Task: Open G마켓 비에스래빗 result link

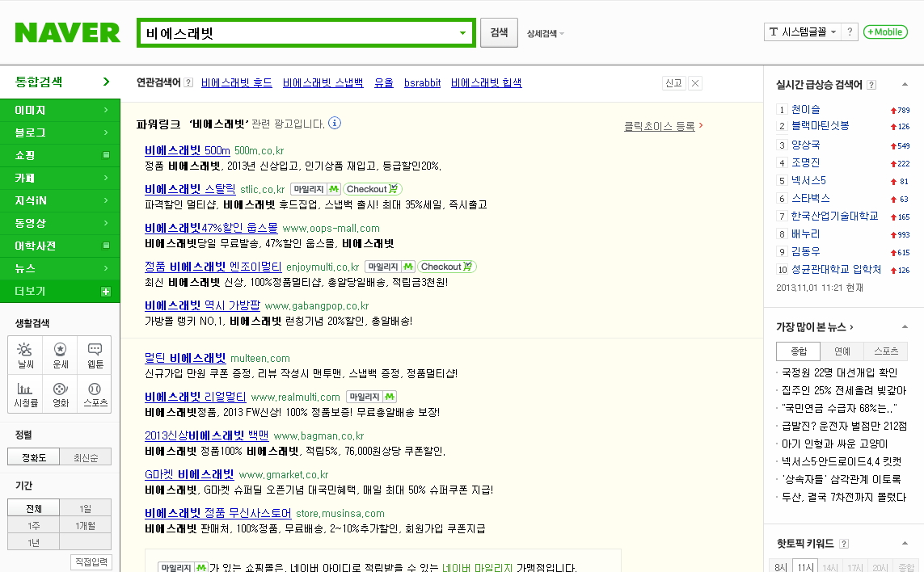Action: coord(189,474)
